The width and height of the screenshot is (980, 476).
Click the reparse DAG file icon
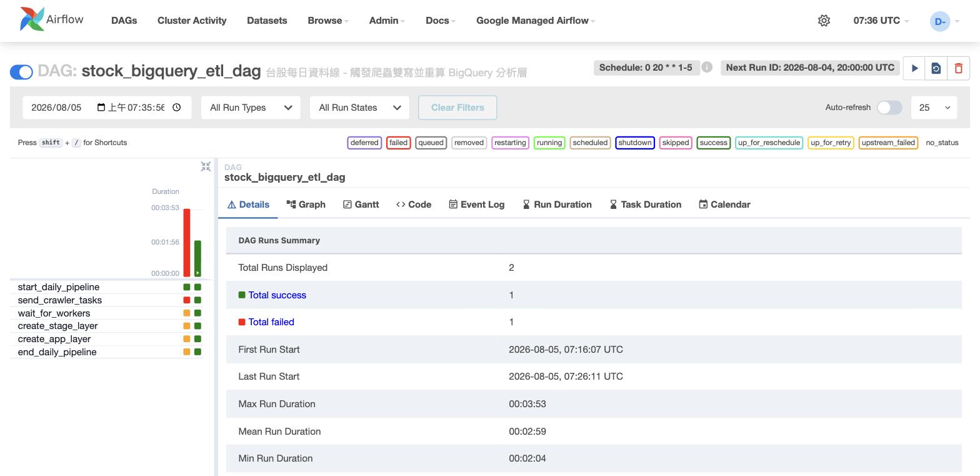pos(936,68)
